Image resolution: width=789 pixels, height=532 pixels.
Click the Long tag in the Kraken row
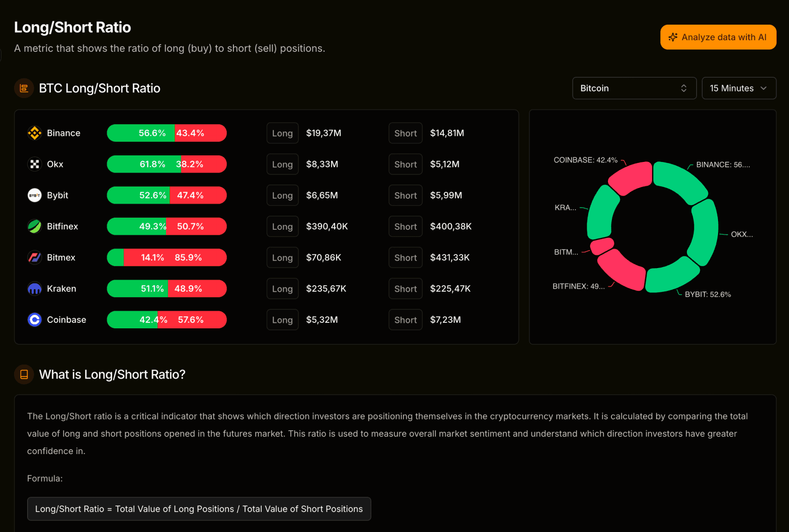click(x=282, y=289)
